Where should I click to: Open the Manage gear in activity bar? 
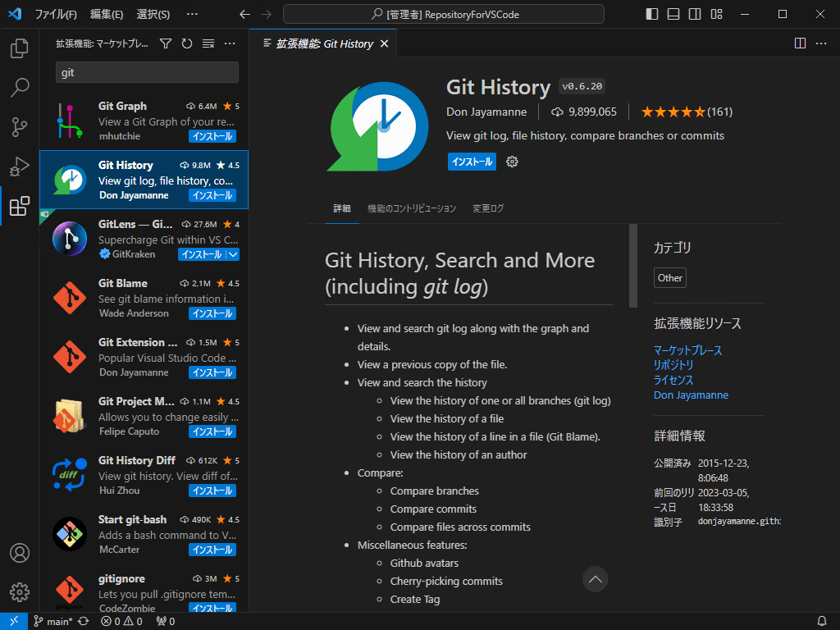point(20,592)
